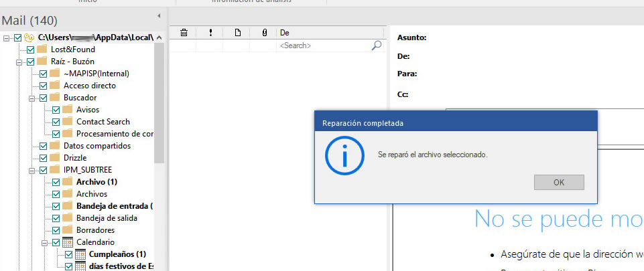Sort by the attachment paperclip column icon

click(x=265, y=32)
